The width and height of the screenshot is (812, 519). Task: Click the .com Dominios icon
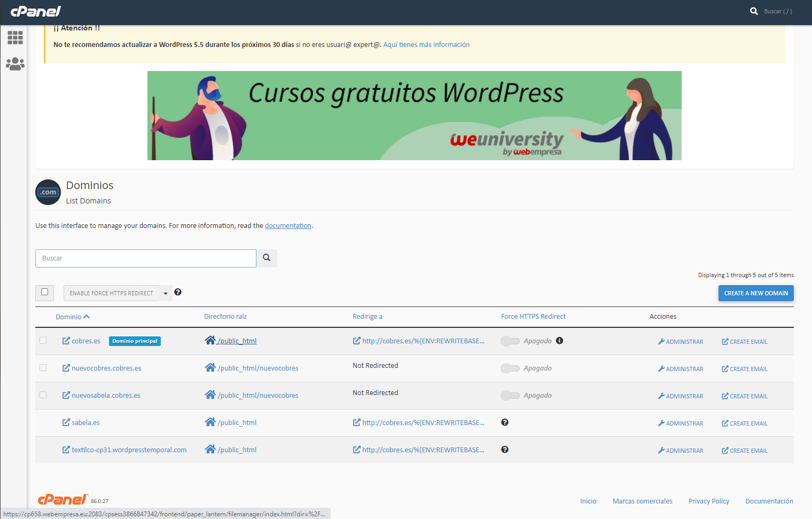click(x=48, y=192)
